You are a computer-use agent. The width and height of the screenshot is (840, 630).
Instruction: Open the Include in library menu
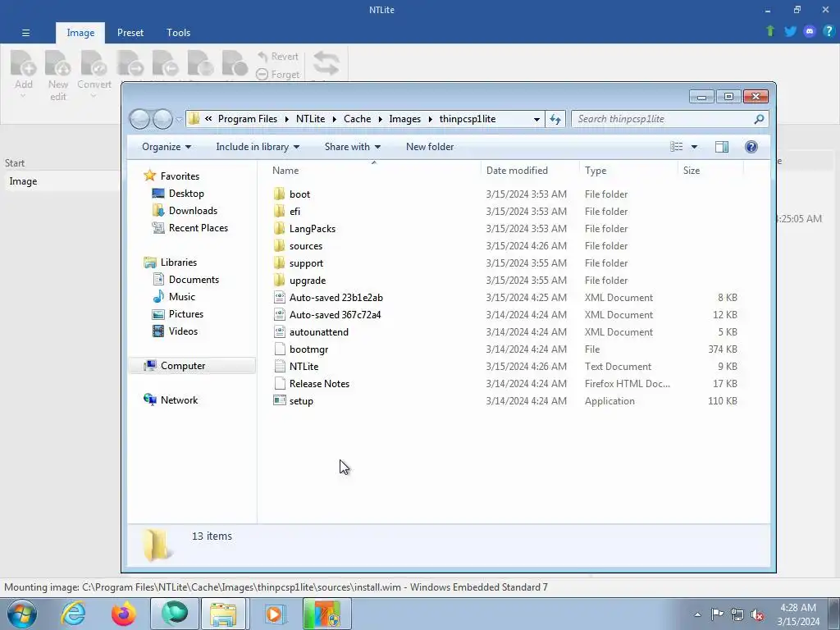point(258,147)
